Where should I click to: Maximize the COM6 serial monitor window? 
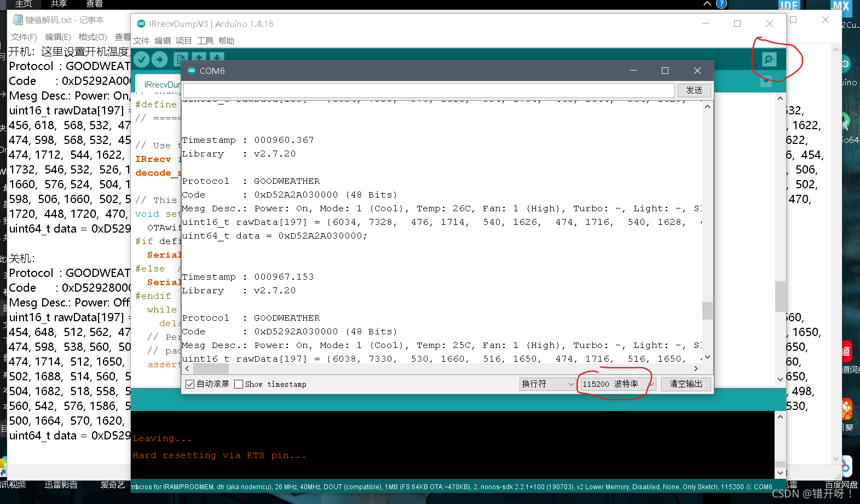[665, 71]
